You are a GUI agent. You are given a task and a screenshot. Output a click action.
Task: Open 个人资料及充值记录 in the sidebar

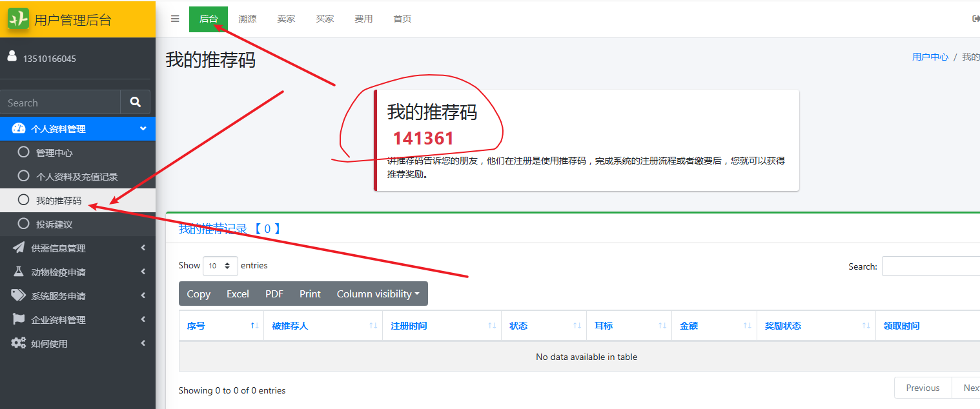point(77,176)
